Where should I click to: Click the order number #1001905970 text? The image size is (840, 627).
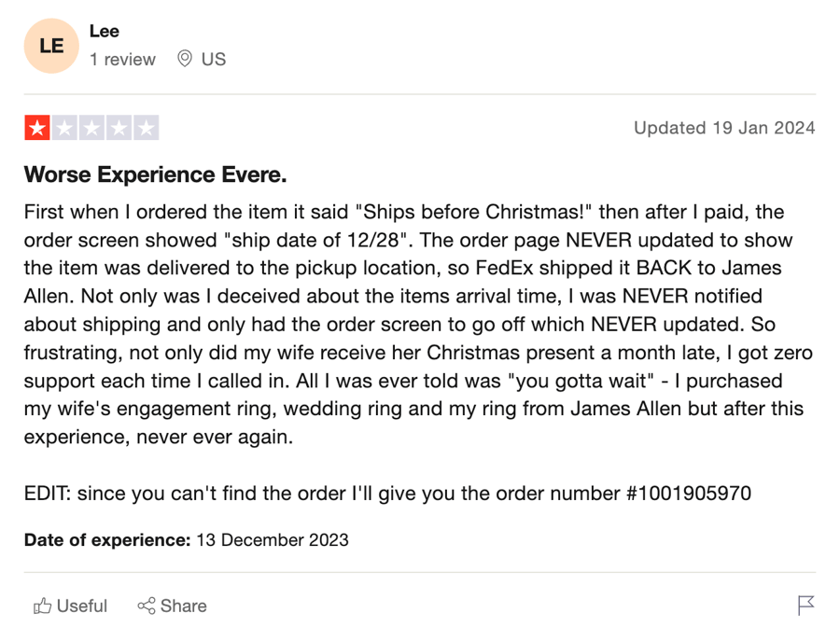coord(689,494)
